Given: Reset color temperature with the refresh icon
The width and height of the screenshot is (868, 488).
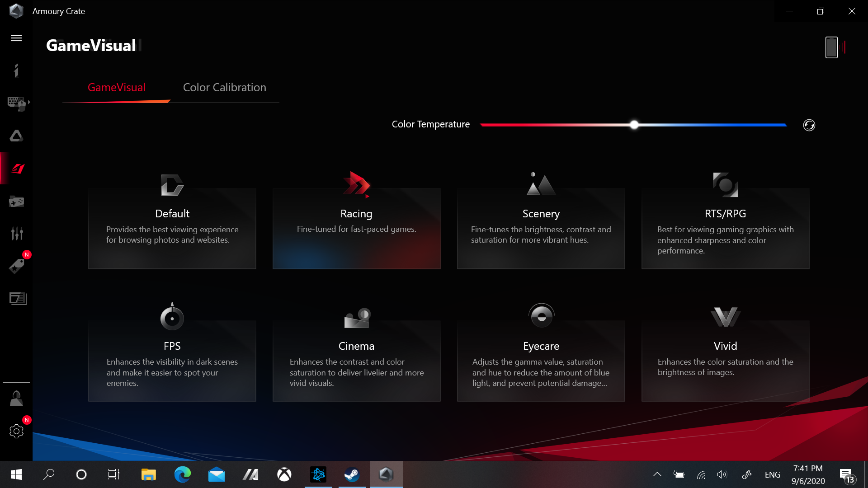Looking at the screenshot, I should point(809,125).
